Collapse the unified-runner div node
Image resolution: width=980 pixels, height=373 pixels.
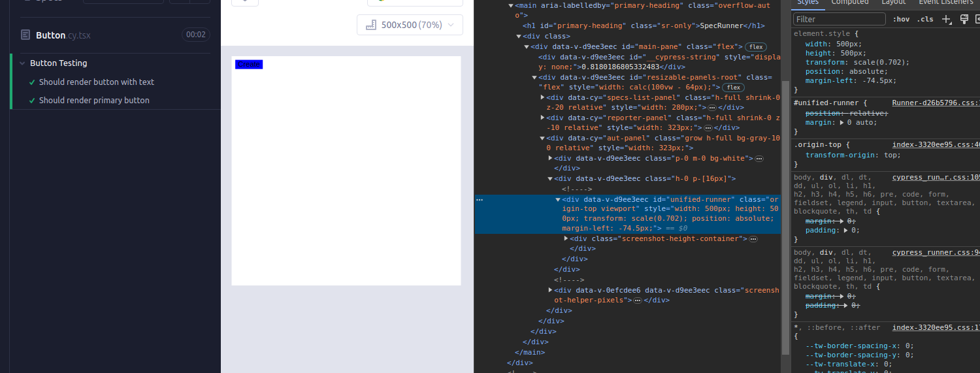pos(558,199)
